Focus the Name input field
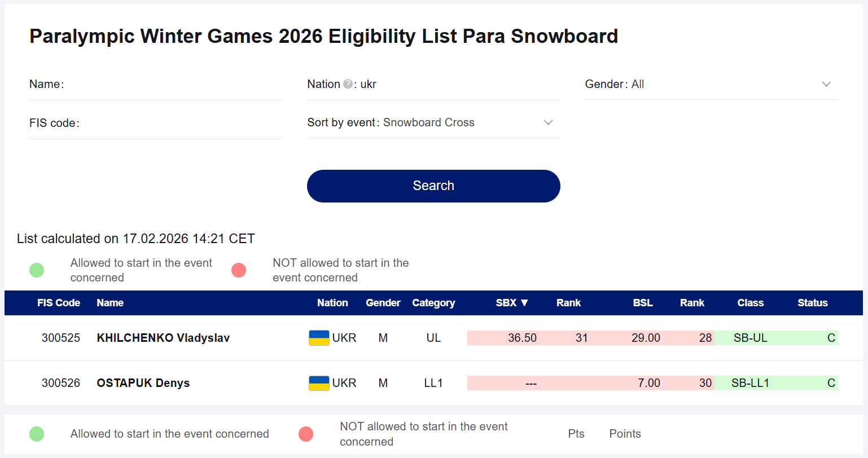Viewport: 868px width, 458px height. tap(169, 85)
